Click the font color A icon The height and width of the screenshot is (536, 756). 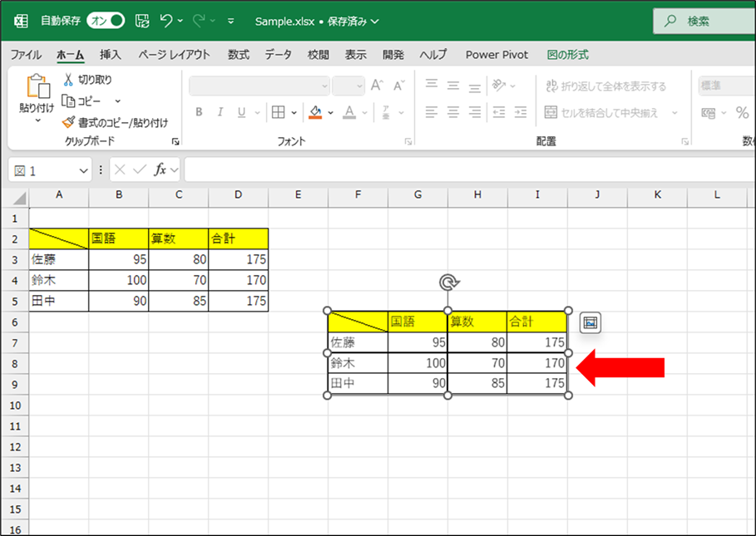[x=349, y=113]
